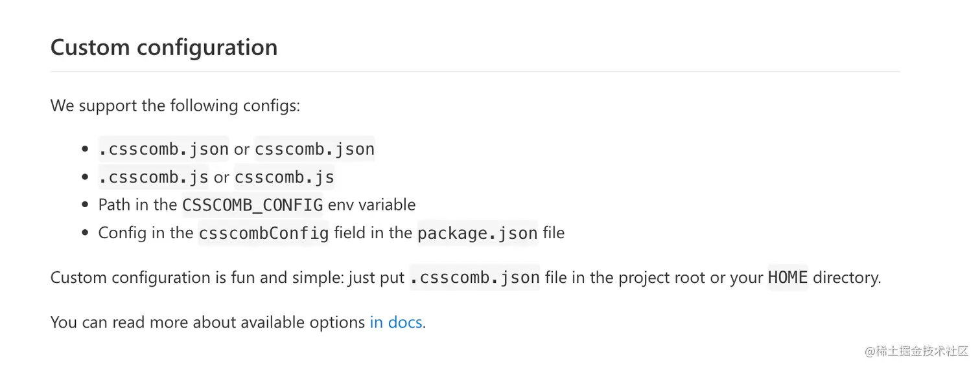Click the horizontal divider under the heading
This screenshot has width=980, height=369.
point(474,71)
